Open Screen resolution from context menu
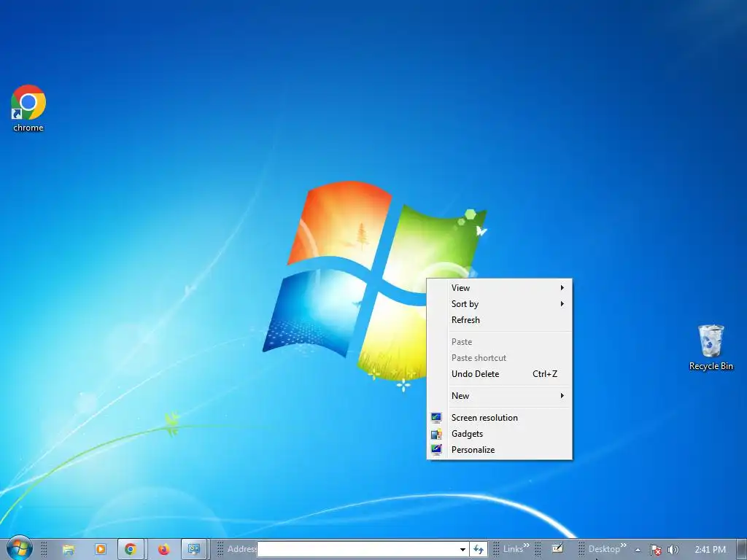 point(499,418)
